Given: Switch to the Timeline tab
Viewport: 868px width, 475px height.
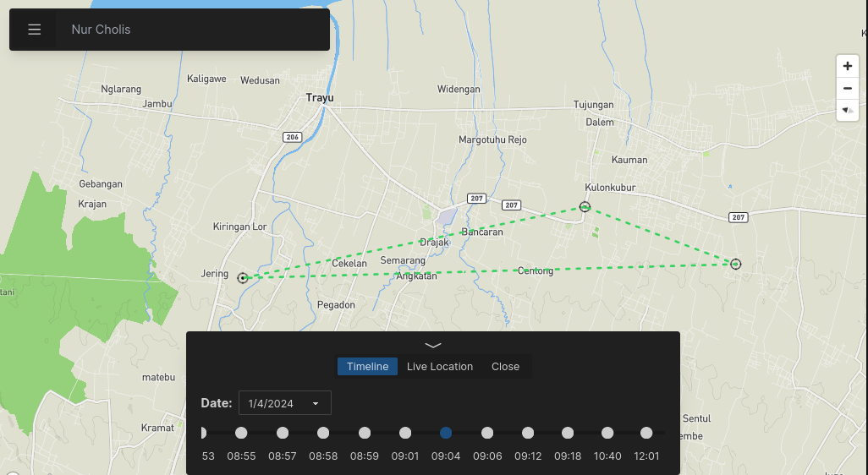Looking at the screenshot, I should click(x=367, y=367).
